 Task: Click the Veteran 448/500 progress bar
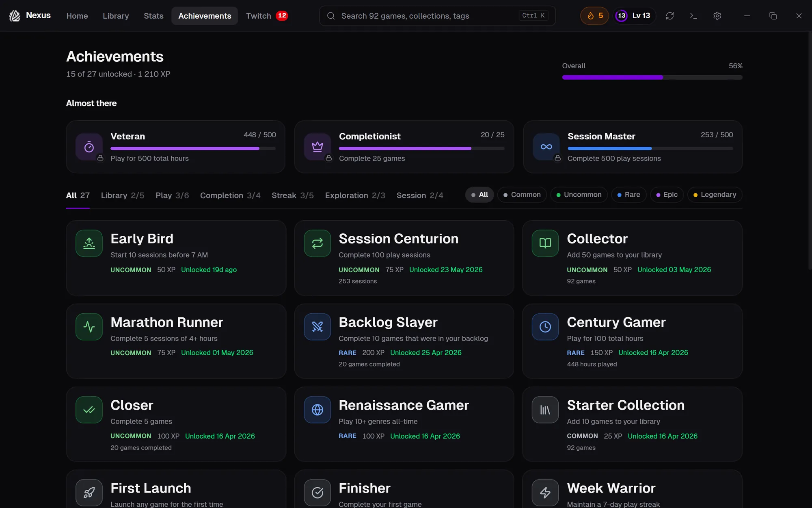(193, 148)
